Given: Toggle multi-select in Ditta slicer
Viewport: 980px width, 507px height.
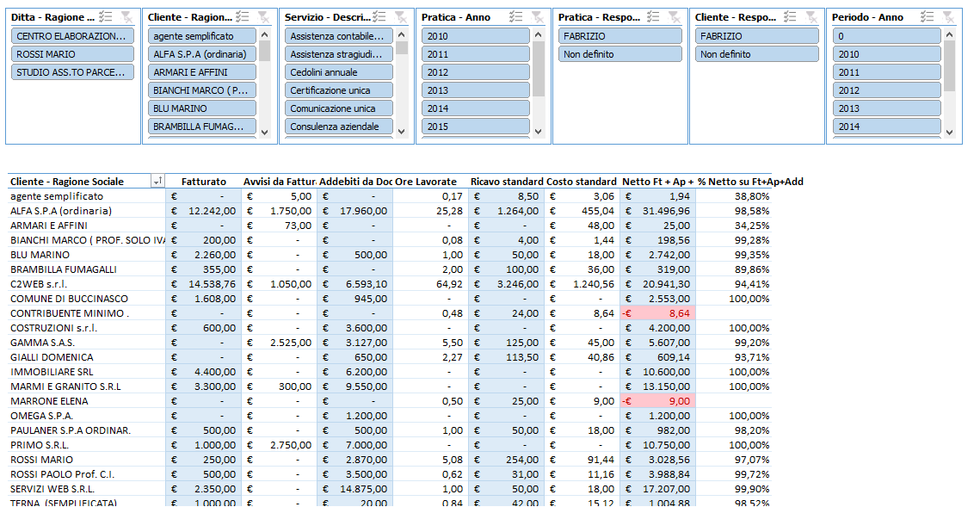Looking at the screenshot, I should [x=106, y=17].
